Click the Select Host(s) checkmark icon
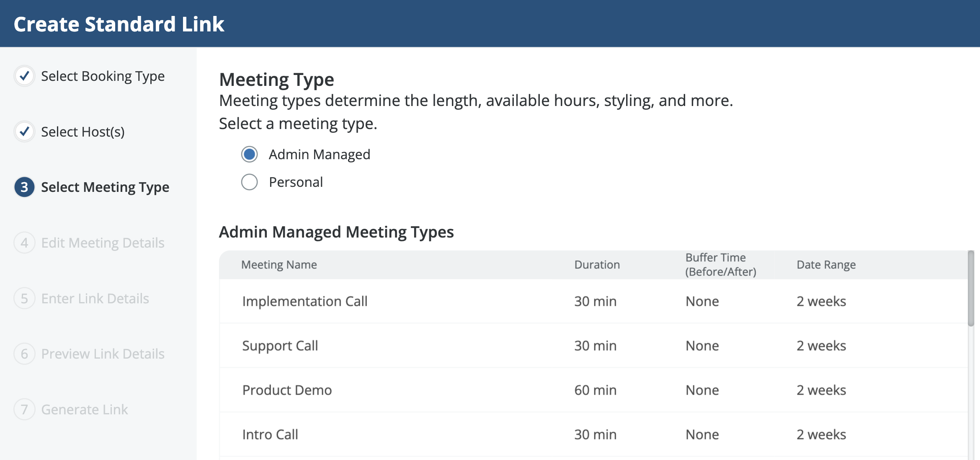This screenshot has width=980, height=460. point(24,132)
